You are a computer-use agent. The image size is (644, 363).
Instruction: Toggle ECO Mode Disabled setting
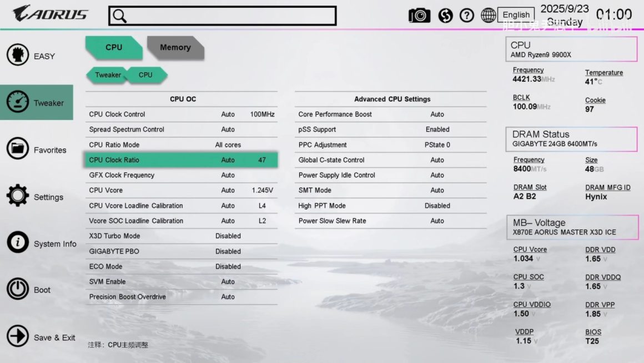click(x=228, y=266)
